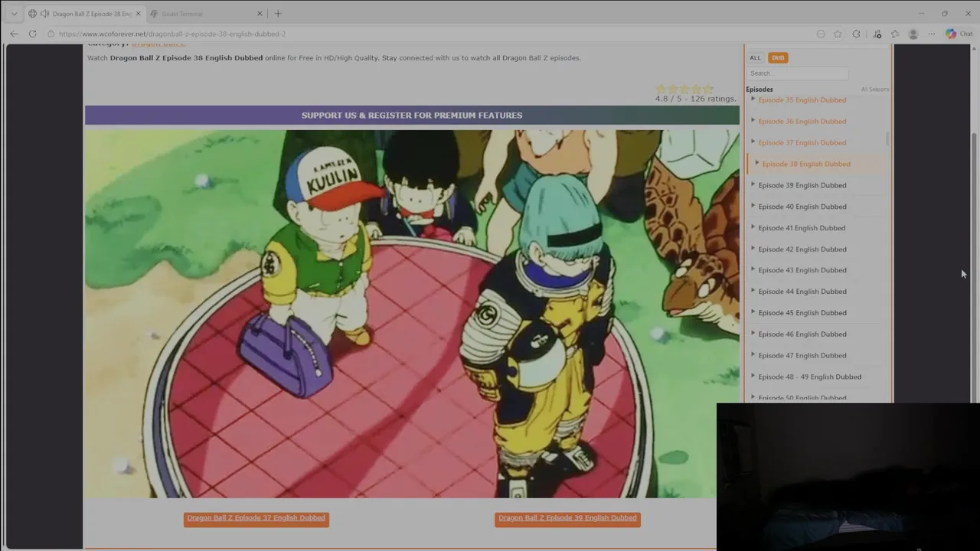The width and height of the screenshot is (980, 551).
Task: Open Episode 39 English Dubbed in list
Action: tap(802, 185)
